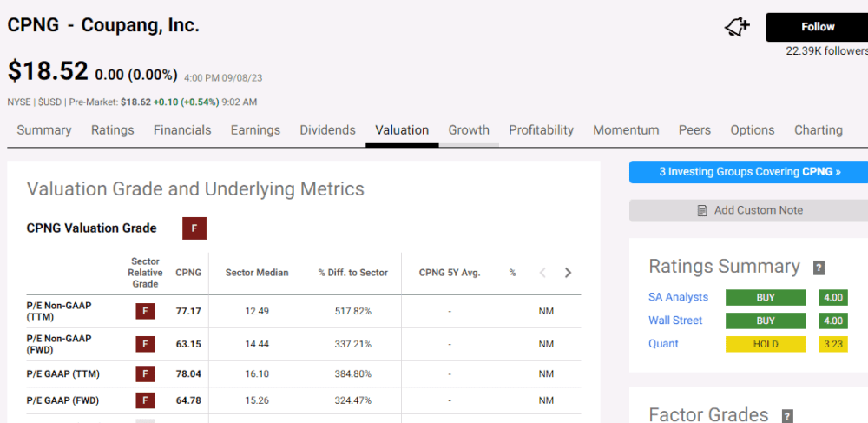The height and width of the screenshot is (423, 868).
Task: Switch to the Ratings tab
Action: [112, 130]
